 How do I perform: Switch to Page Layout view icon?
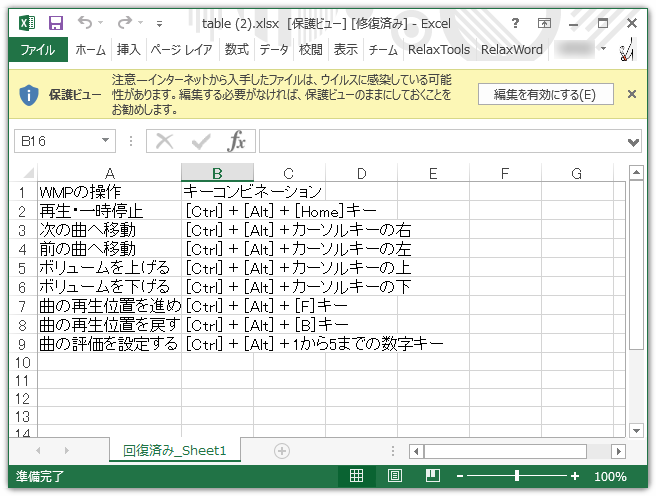pos(395,476)
